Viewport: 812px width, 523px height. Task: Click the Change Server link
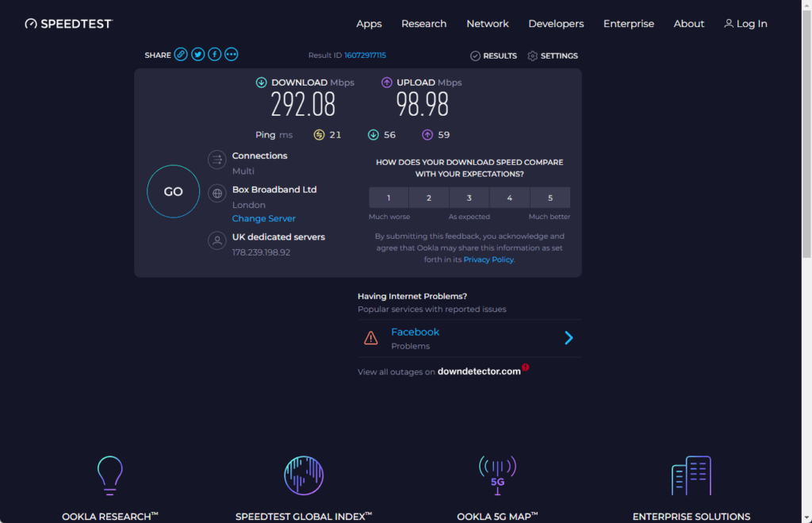[x=263, y=219]
